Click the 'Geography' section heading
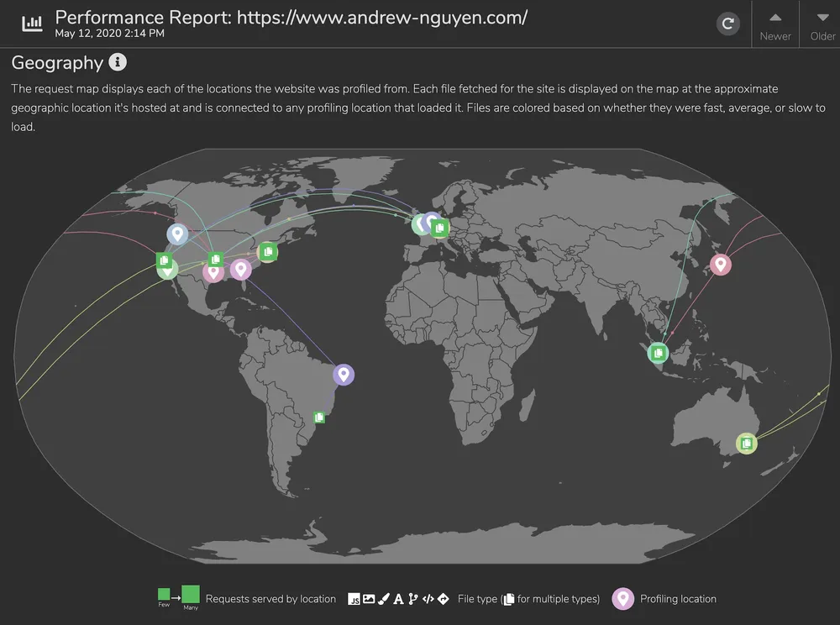 pos(57,63)
